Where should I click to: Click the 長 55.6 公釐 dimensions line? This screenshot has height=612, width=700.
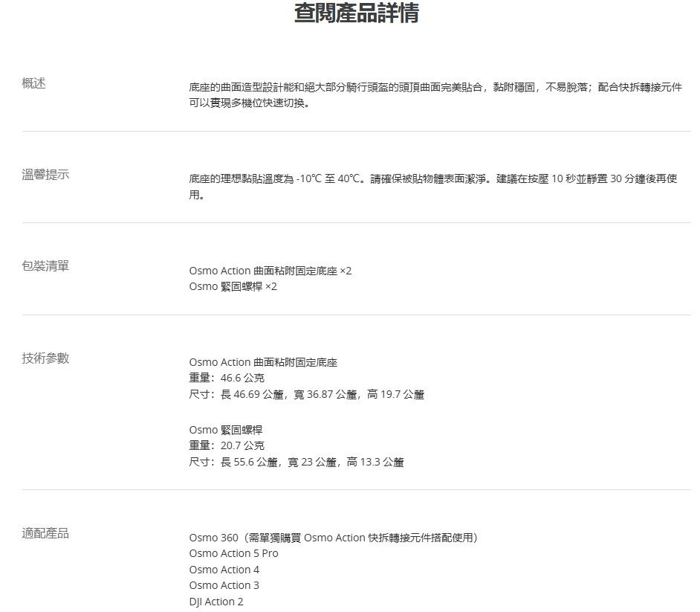(296, 462)
